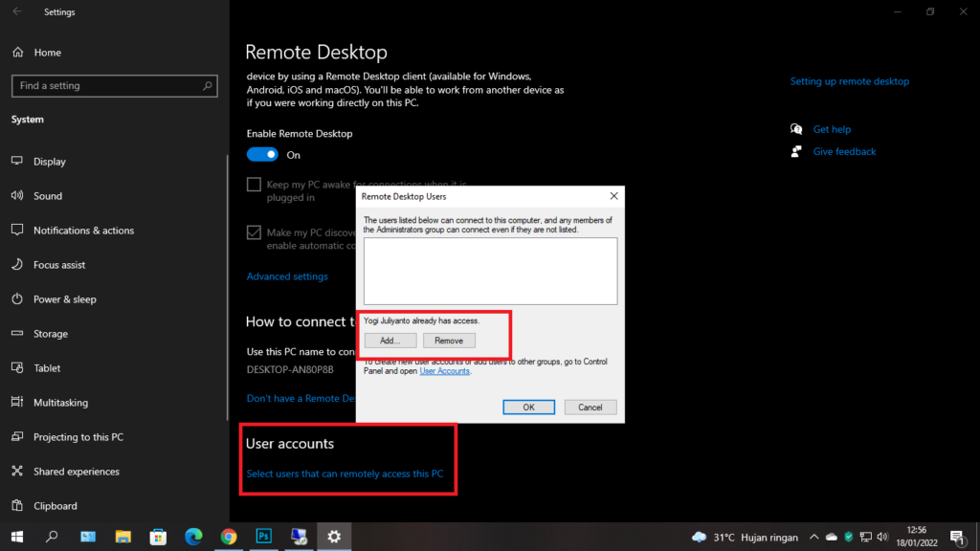
Task: Turn off the Enable Remote Desktop toggle
Action: 262,155
